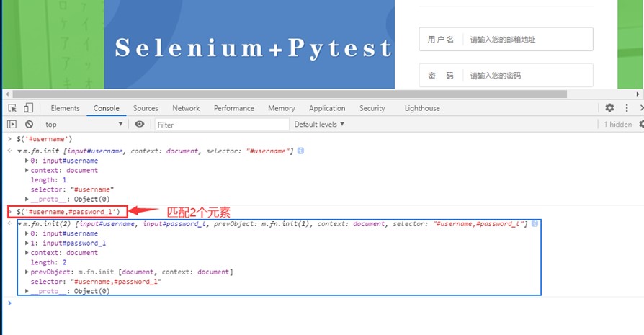644x335 pixels.
Task: Toggle the device toolbar icon
Action: coord(28,108)
